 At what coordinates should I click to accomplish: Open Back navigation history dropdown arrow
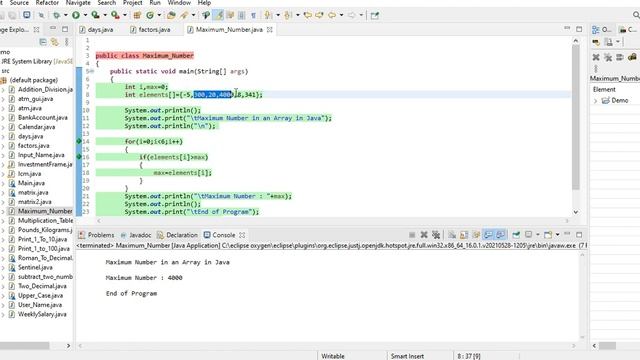(x=341, y=16)
